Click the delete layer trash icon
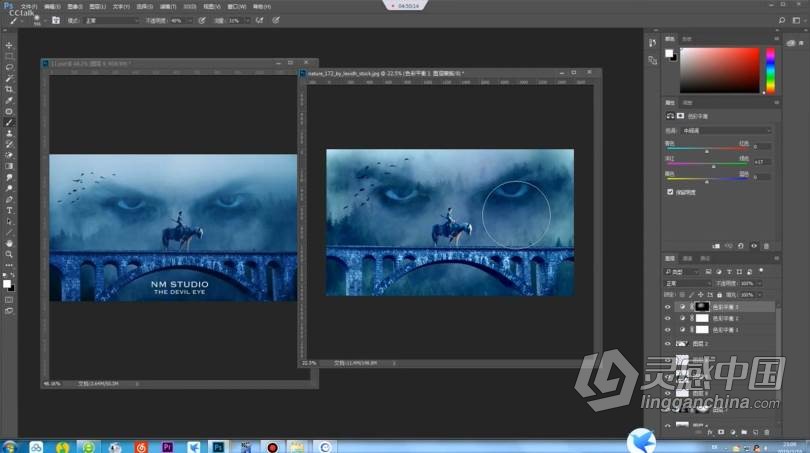Screen dimensions: 810x453 tap(767, 432)
